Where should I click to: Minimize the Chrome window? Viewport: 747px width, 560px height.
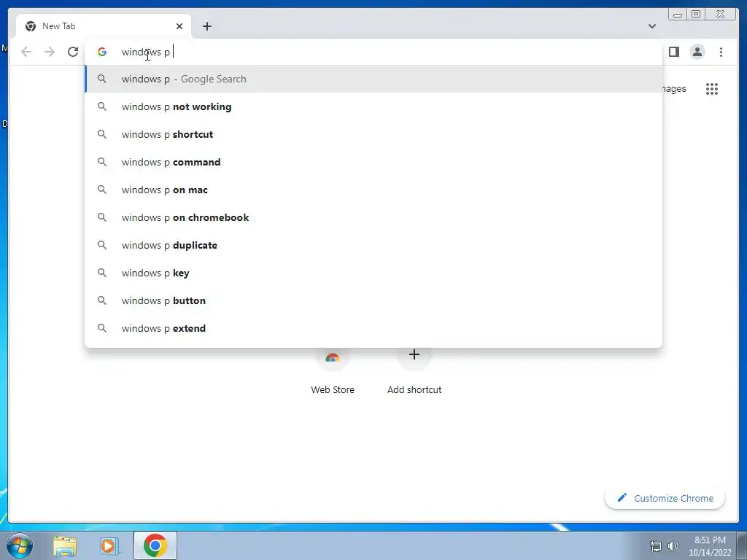[678, 15]
